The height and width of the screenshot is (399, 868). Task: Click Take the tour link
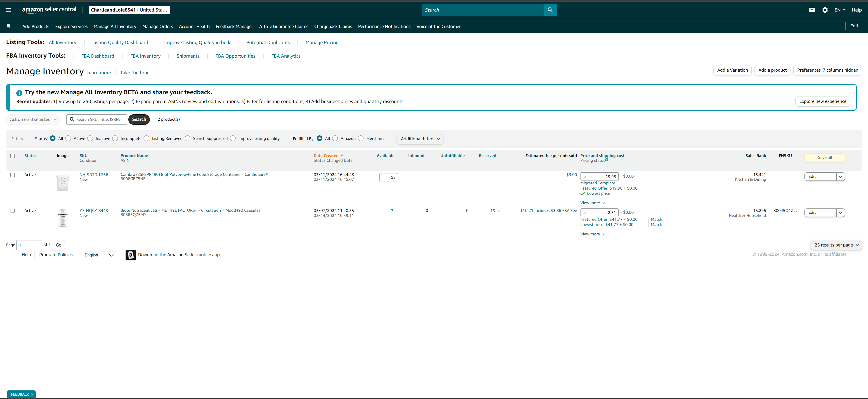[x=134, y=73]
